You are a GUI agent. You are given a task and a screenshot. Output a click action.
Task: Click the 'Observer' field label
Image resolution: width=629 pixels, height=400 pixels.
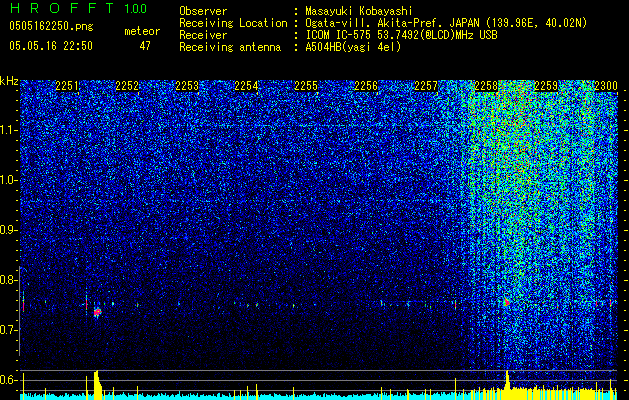[203, 11]
